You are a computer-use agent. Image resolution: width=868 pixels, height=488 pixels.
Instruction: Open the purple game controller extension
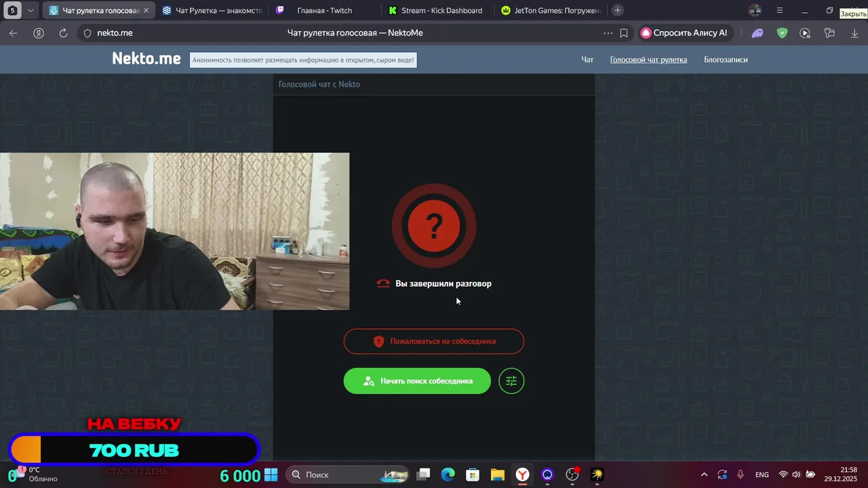click(758, 33)
